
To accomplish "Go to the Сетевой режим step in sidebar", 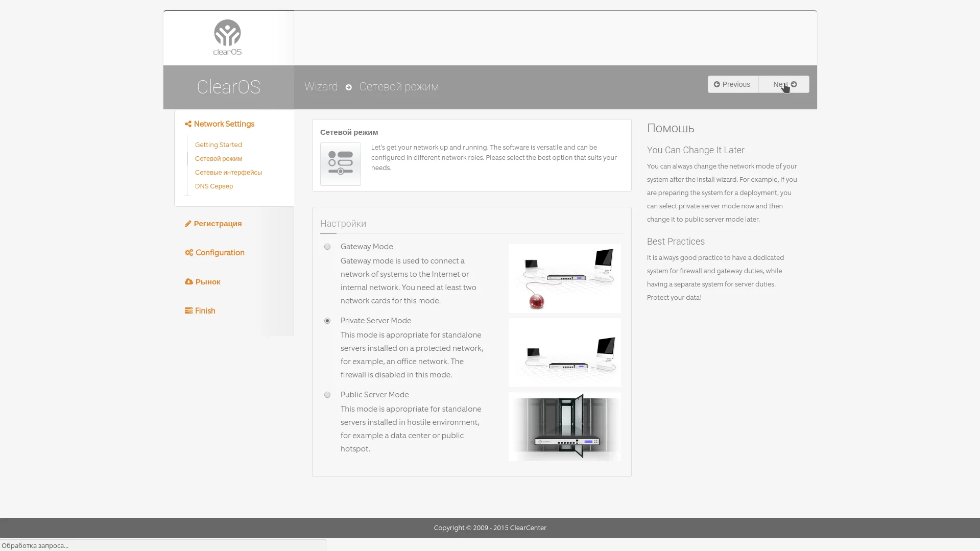I will pos(219,159).
